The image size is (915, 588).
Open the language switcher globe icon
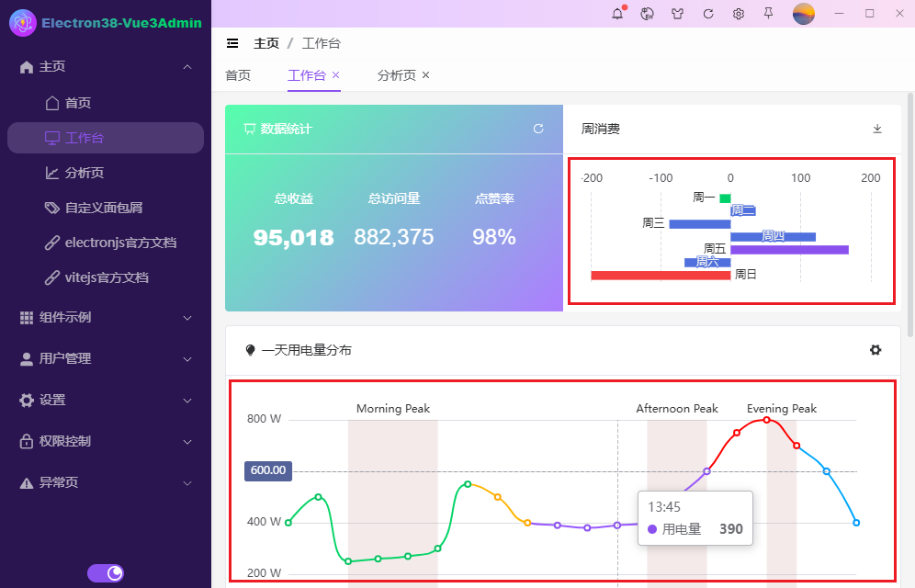647,14
